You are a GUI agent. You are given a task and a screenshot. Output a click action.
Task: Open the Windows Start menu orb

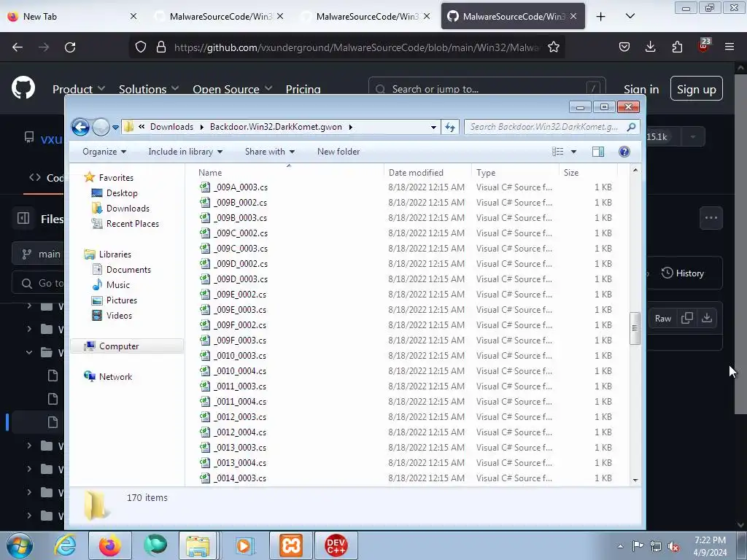coord(20,545)
